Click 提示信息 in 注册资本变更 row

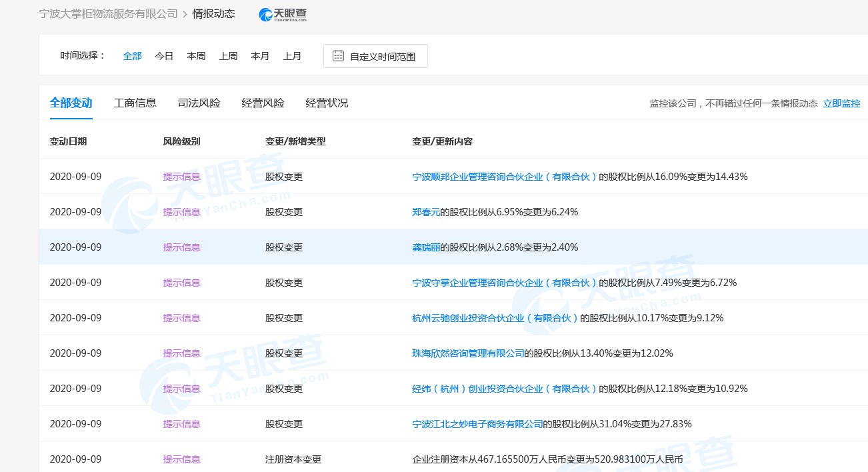[181, 459]
